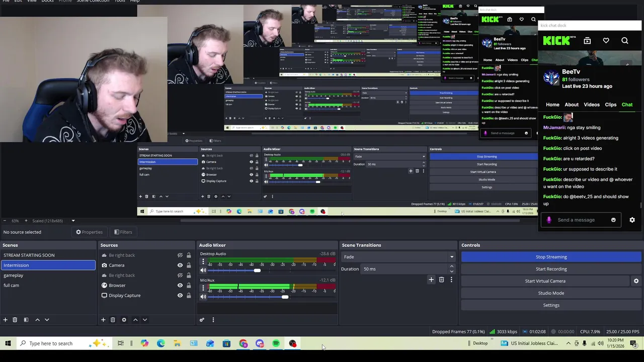The image size is (644, 362).
Task: Mute Mic/Aux speaker icon
Action: 203,297
